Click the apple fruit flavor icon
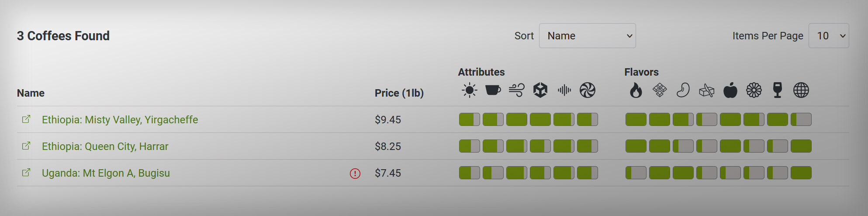Image resolution: width=868 pixels, height=216 pixels. (x=730, y=91)
